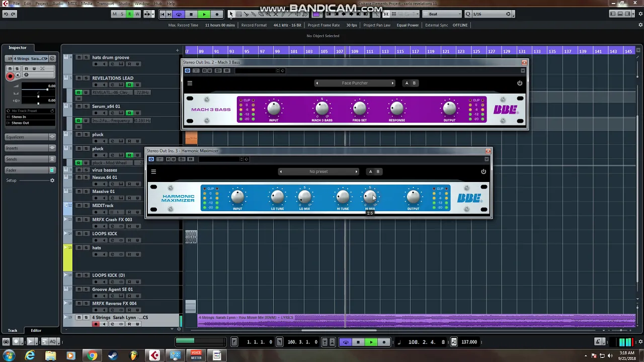644x362 pixels.
Task: Click the RESPONSE knob in Mach 3 Bass
Action: 397,109
